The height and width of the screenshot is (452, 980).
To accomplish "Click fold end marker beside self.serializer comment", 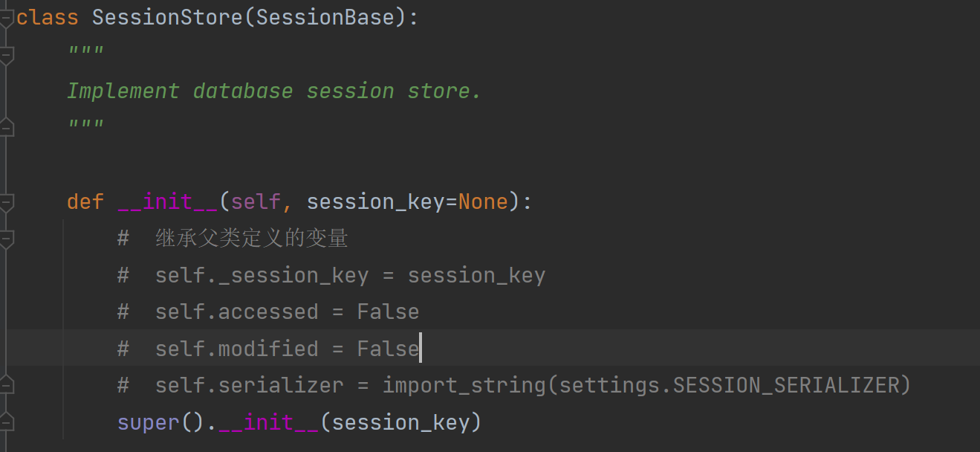I will (x=6, y=385).
